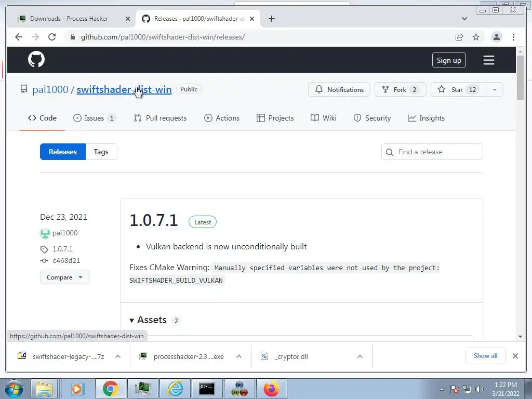Open the Compare dropdown
532x399 pixels.
pos(64,277)
